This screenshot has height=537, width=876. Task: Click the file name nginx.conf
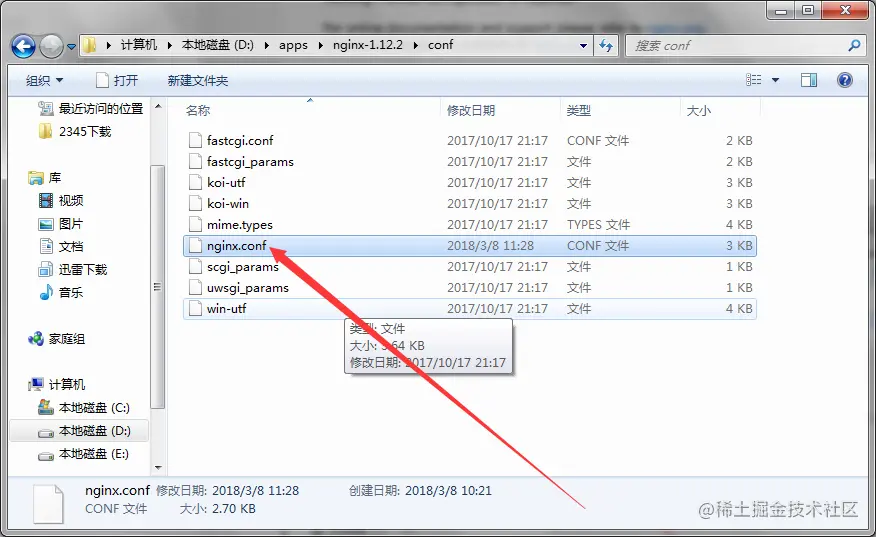tap(237, 246)
